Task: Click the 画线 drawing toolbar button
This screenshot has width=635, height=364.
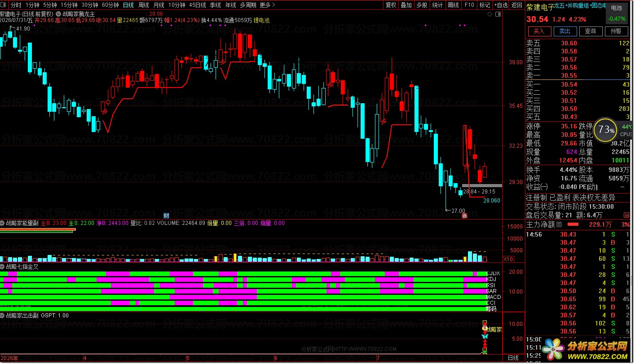Action: point(454,5)
